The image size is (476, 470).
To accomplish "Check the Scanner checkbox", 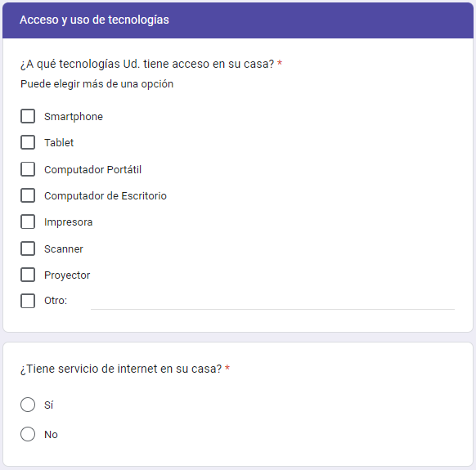I will (28, 248).
